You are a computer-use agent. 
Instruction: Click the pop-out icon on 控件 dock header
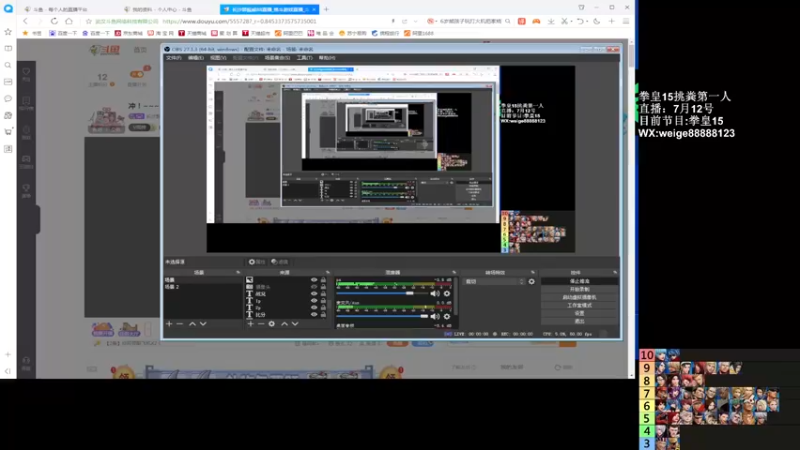615,272
